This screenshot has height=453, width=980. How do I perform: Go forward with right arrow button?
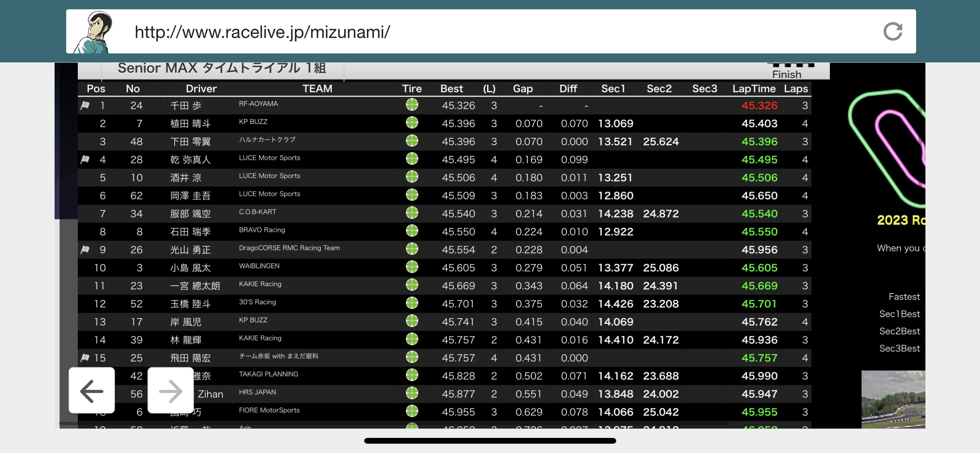point(171,391)
